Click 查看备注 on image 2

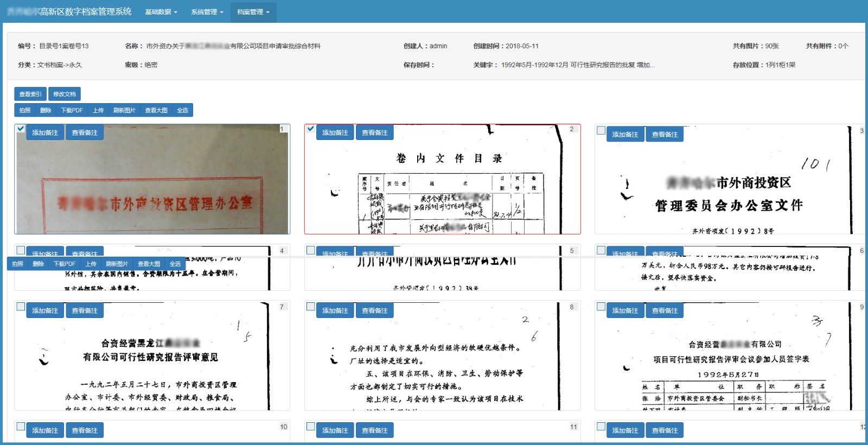[x=375, y=132]
